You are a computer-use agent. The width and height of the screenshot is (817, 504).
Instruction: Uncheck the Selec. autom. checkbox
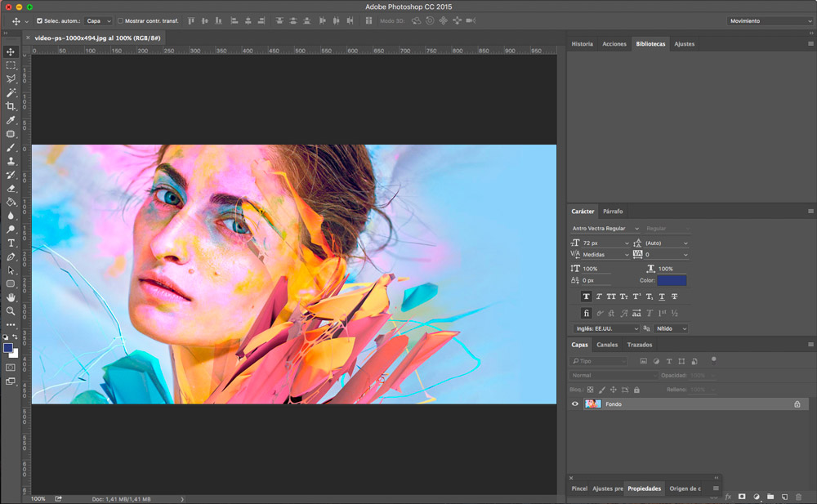(39, 21)
